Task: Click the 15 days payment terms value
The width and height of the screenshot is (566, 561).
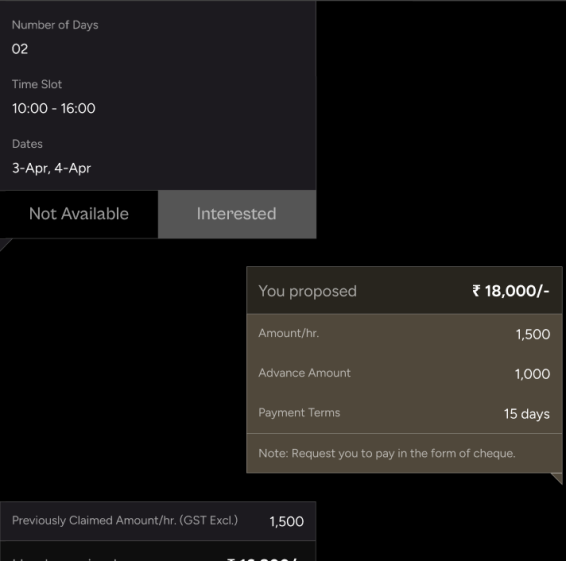Action: tap(527, 414)
